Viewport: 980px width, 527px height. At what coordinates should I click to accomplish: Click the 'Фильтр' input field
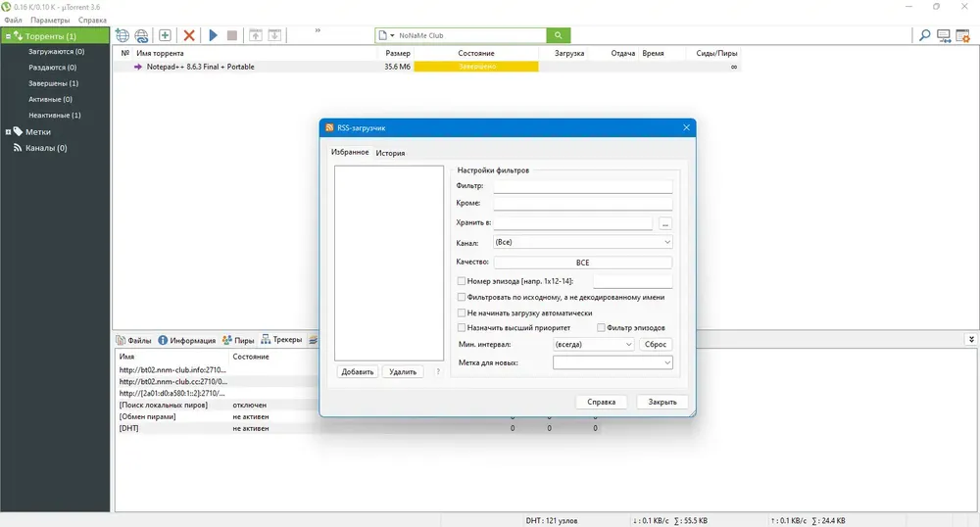pos(582,186)
